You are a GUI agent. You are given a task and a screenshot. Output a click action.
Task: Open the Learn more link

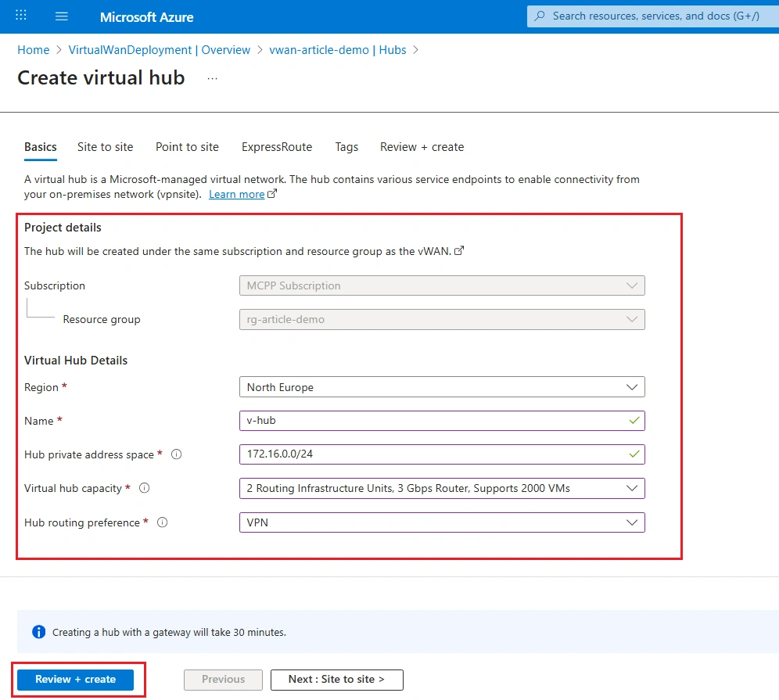(x=236, y=194)
